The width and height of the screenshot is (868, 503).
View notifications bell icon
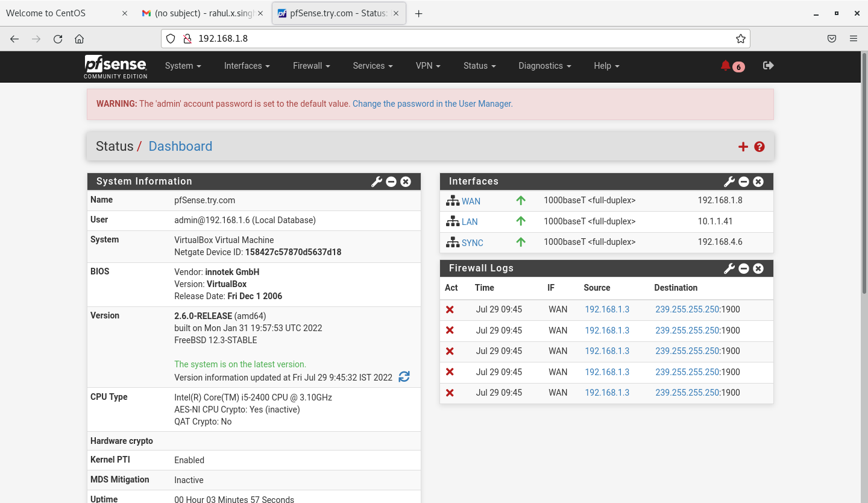click(726, 66)
